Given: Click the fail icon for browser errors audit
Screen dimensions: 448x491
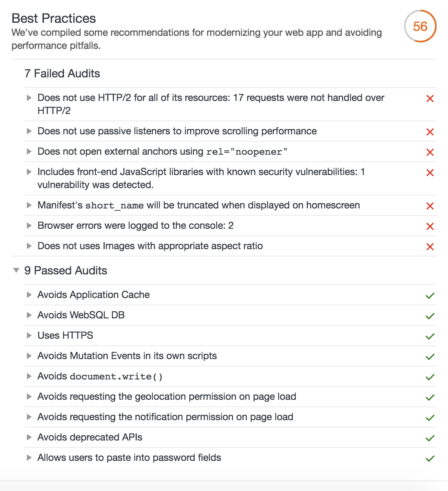Looking at the screenshot, I should coord(430,226).
